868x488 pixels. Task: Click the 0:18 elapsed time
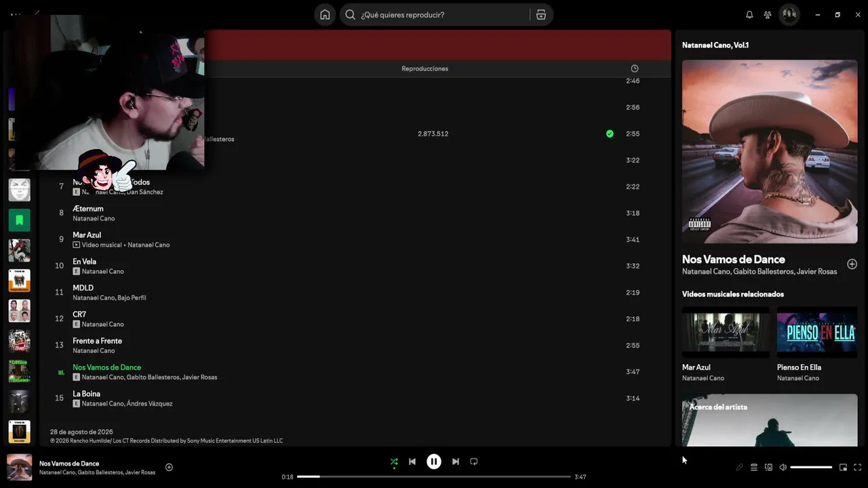click(x=288, y=477)
